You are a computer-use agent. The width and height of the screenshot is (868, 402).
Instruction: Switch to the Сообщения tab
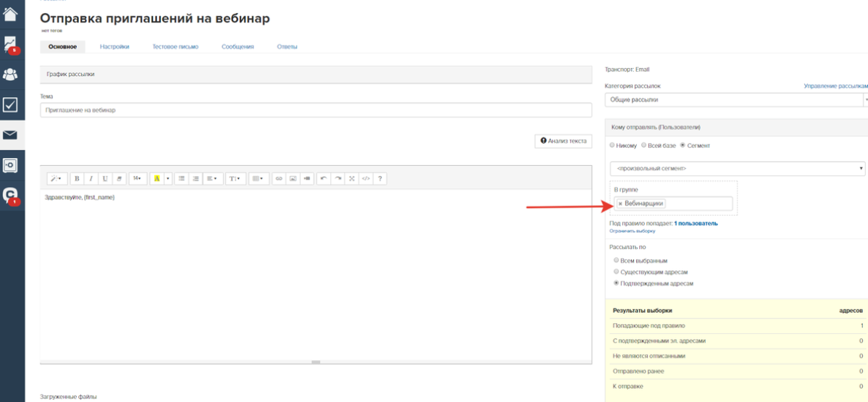[238, 47]
